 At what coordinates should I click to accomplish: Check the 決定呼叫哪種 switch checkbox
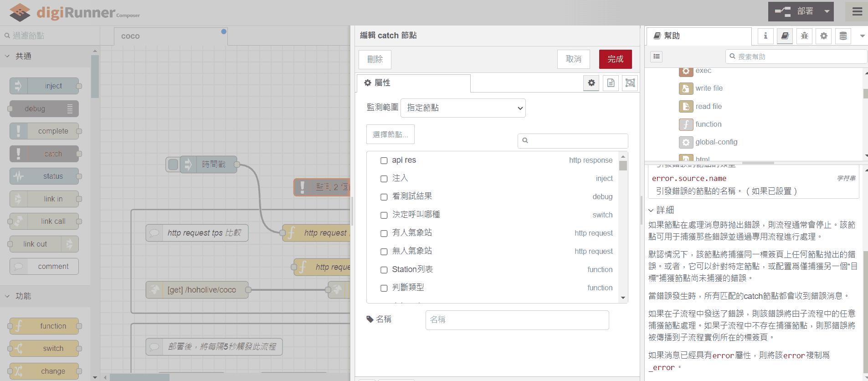[384, 215]
